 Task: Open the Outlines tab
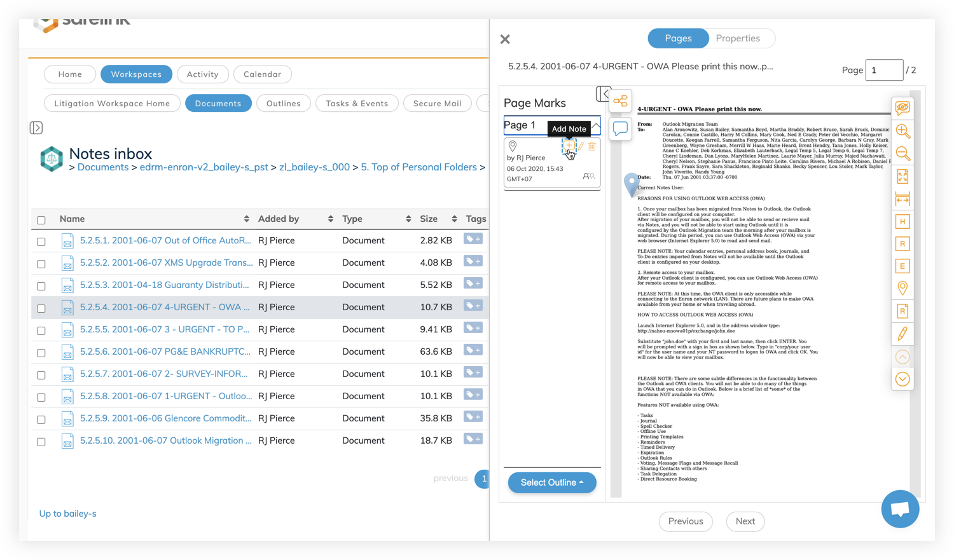pyautogui.click(x=284, y=104)
